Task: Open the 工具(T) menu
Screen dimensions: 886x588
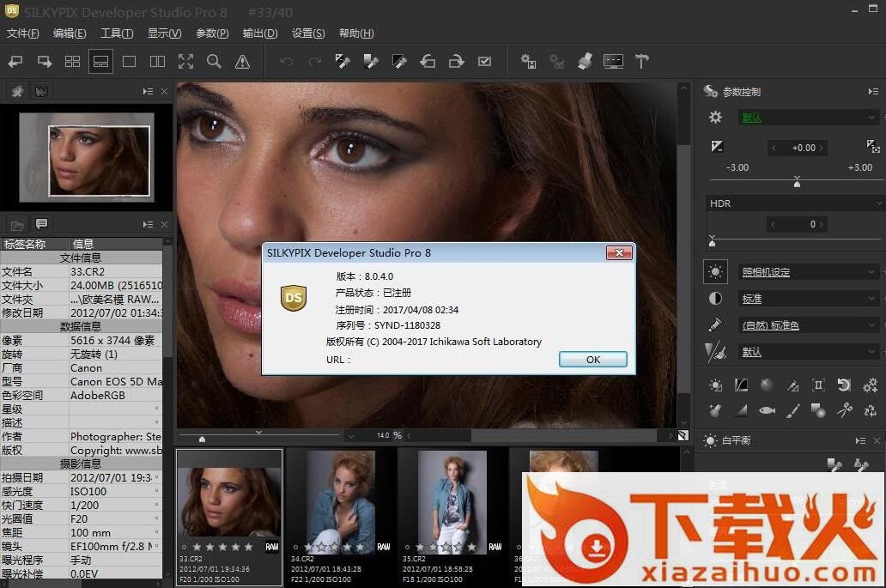Action: click(117, 33)
